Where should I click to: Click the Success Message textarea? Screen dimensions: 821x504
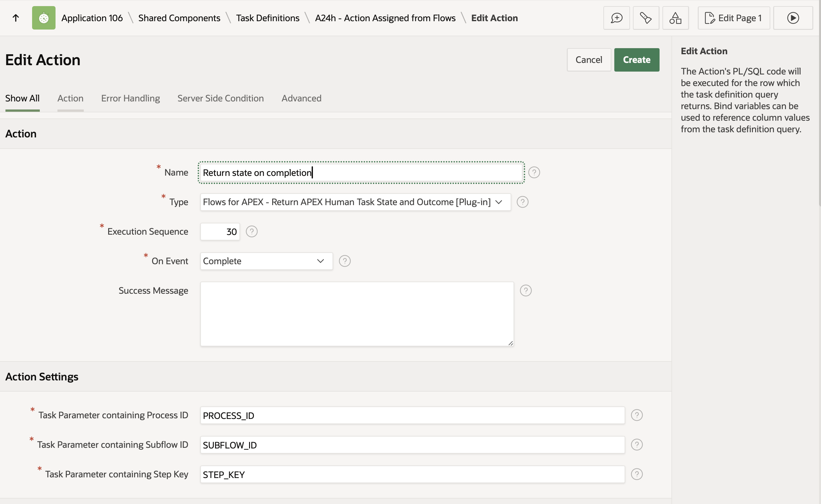[357, 314]
